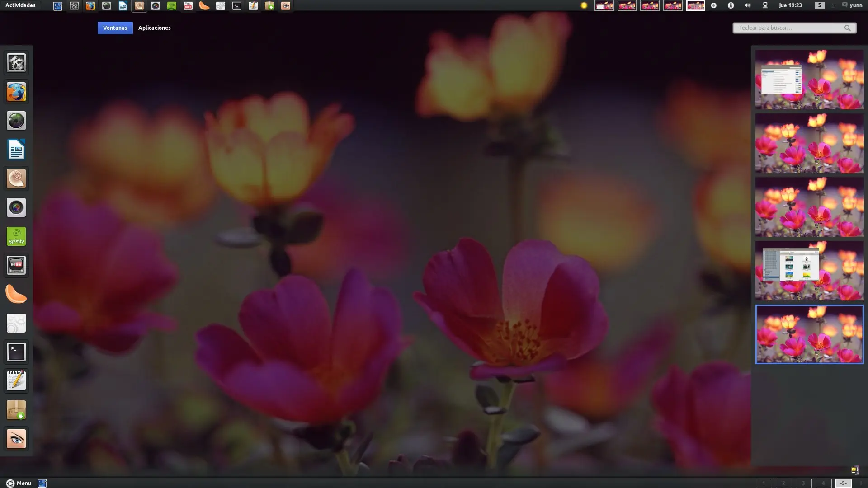This screenshot has width=868, height=488.
Task: Switch to workspace 1 via bottom-right button
Action: [x=764, y=483]
